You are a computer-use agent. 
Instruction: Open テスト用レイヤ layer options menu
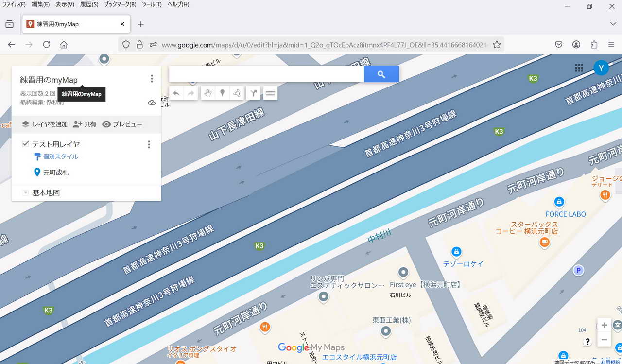click(x=149, y=144)
